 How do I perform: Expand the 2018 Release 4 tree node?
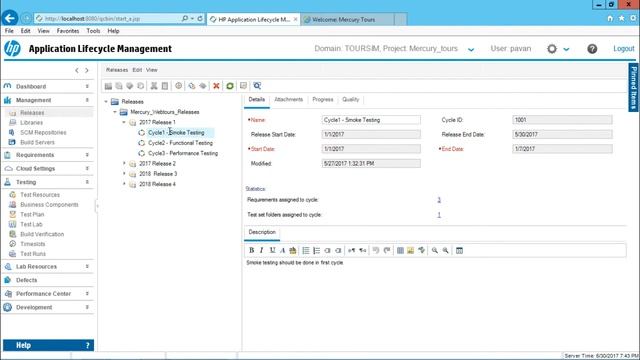pyautogui.click(x=124, y=184)
